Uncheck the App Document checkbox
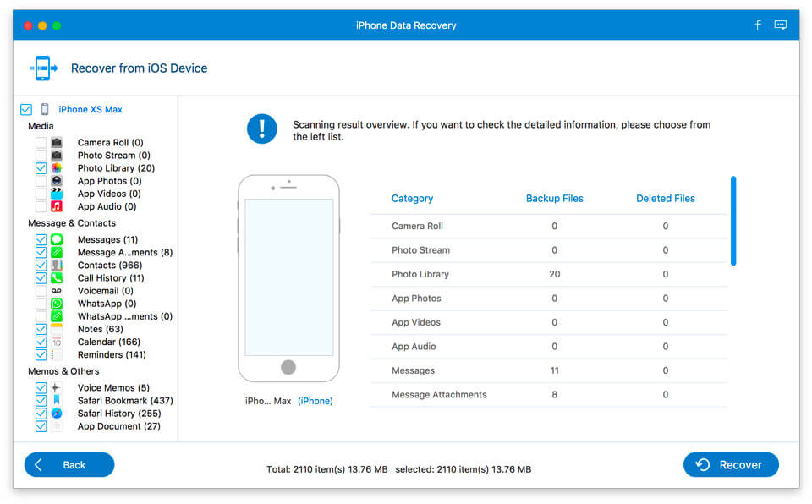The image size is (812, 504). pos(41,426)
